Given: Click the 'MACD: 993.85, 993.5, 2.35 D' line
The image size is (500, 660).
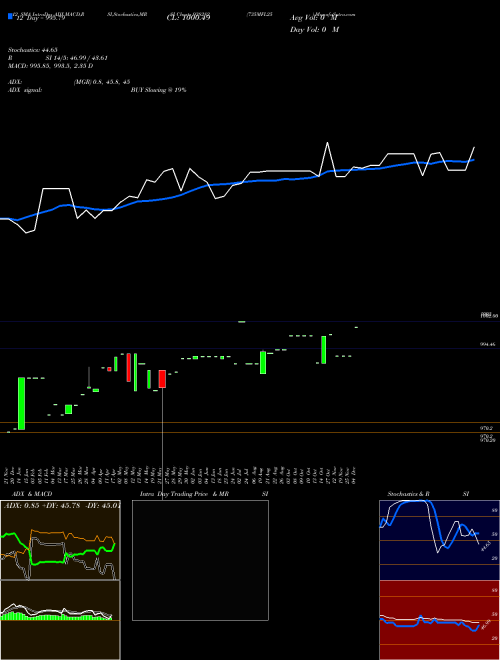Looking at the screenshot, I should pyautogui.click(x=51, y=66).
